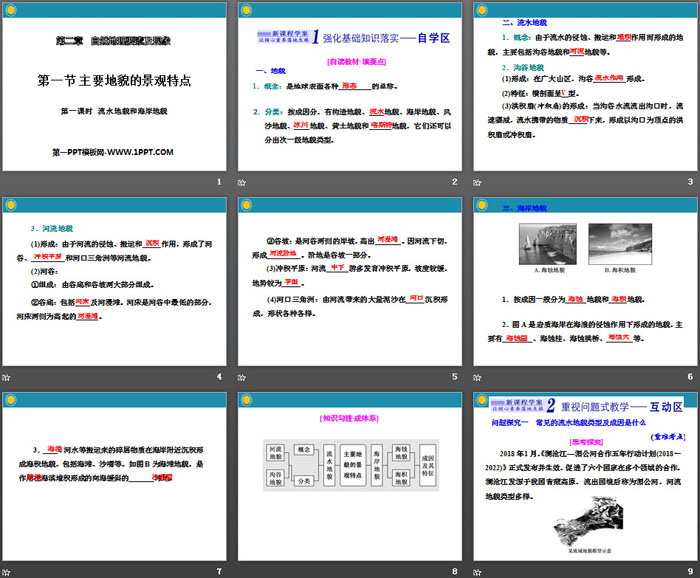Open slide 4 titled 河流地貌
This screenshot has height=578, width=700.
pos(114,281)
